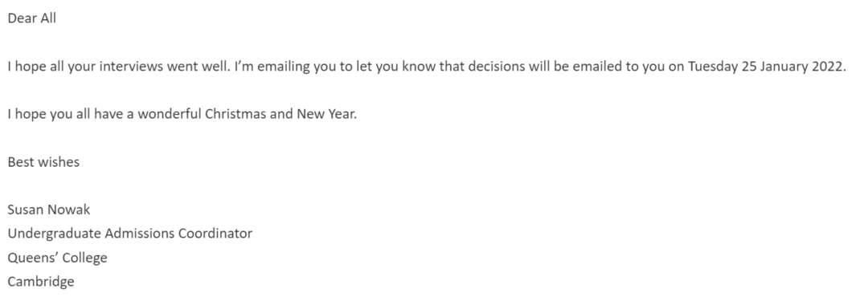Click the word "decisions" in the email body
Viewport: 868px width, 297px height.
(x=497, y=67)
